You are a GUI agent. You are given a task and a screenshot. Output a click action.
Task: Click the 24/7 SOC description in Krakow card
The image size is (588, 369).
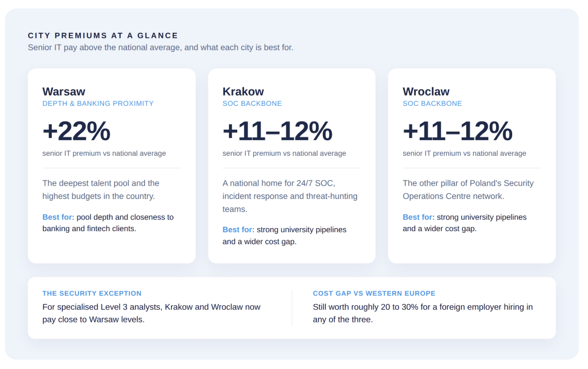pos(290,196)
